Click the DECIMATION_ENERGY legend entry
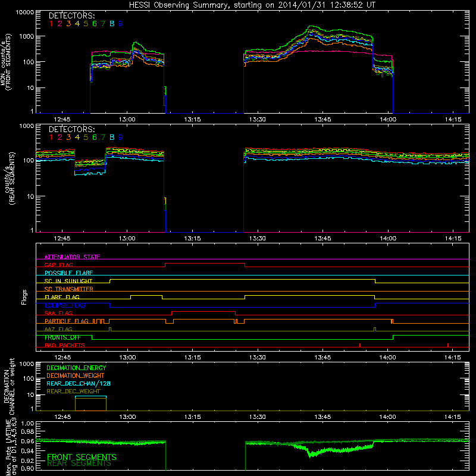 coord(76,368)
